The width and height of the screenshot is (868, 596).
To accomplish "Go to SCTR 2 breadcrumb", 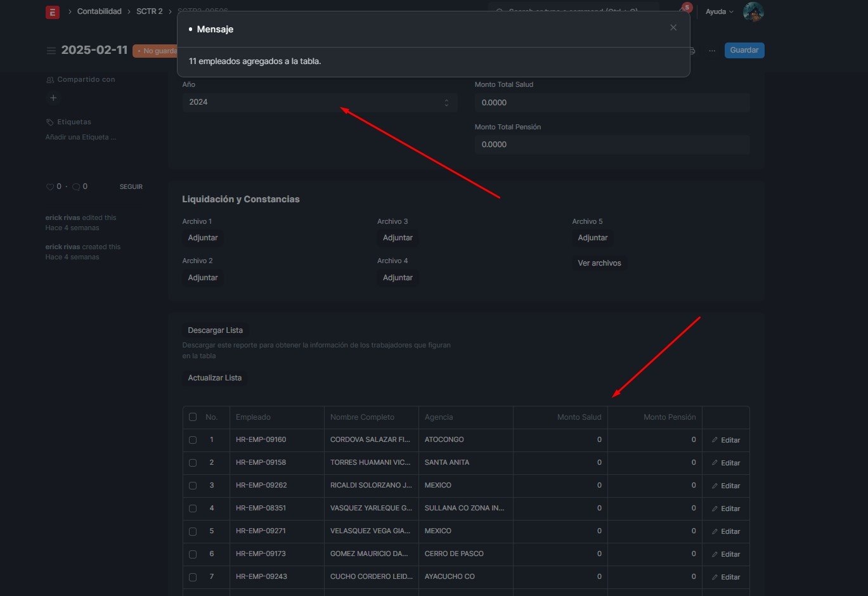I will [149, 11].
